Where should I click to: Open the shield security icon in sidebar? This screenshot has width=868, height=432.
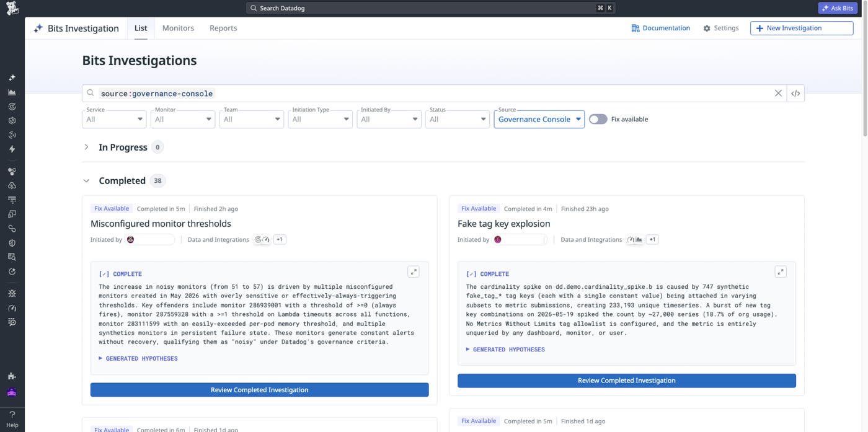(x=12, y=243)
